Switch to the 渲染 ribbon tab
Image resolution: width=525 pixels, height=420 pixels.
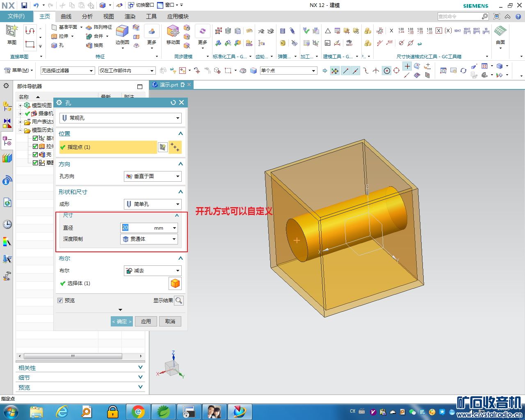[x=130, y=16]
